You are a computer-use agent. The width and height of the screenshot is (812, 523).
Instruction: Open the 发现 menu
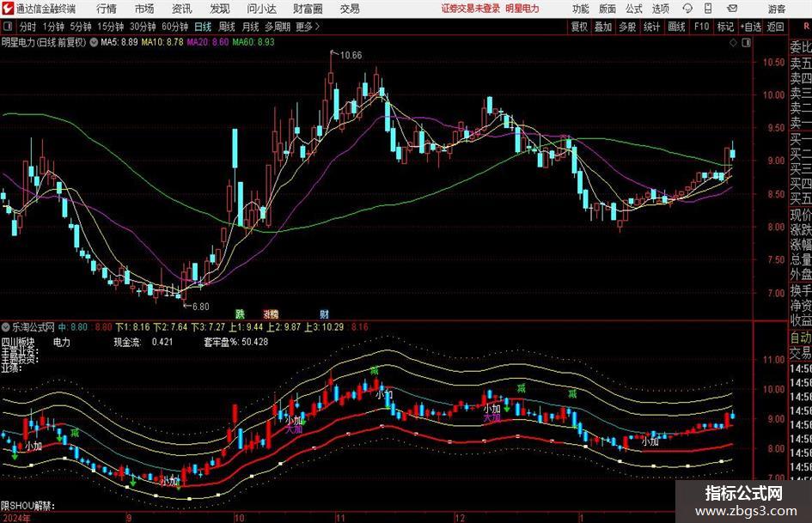tap(220, 9)
